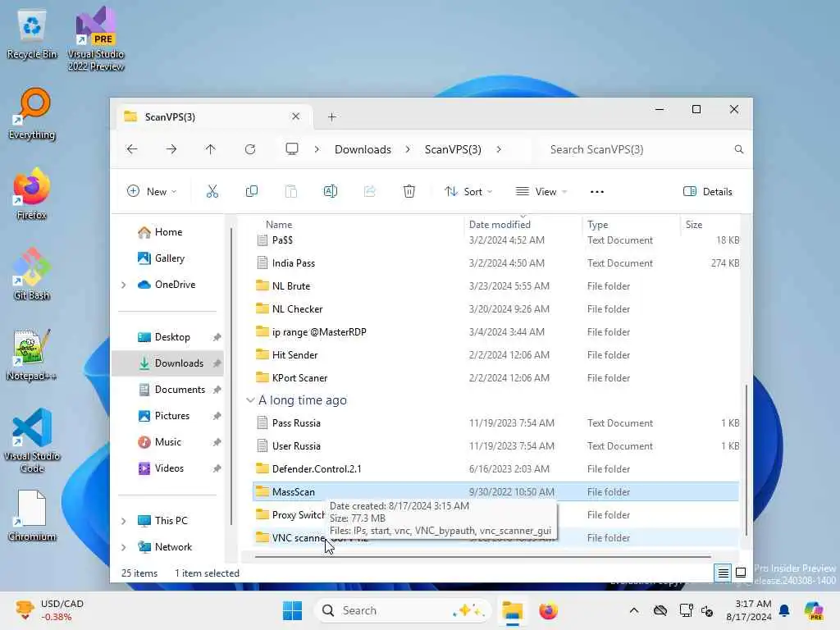Navigate up one folder level
The image size is (840, 630).
pyautogui.click(x=211, y=149)
